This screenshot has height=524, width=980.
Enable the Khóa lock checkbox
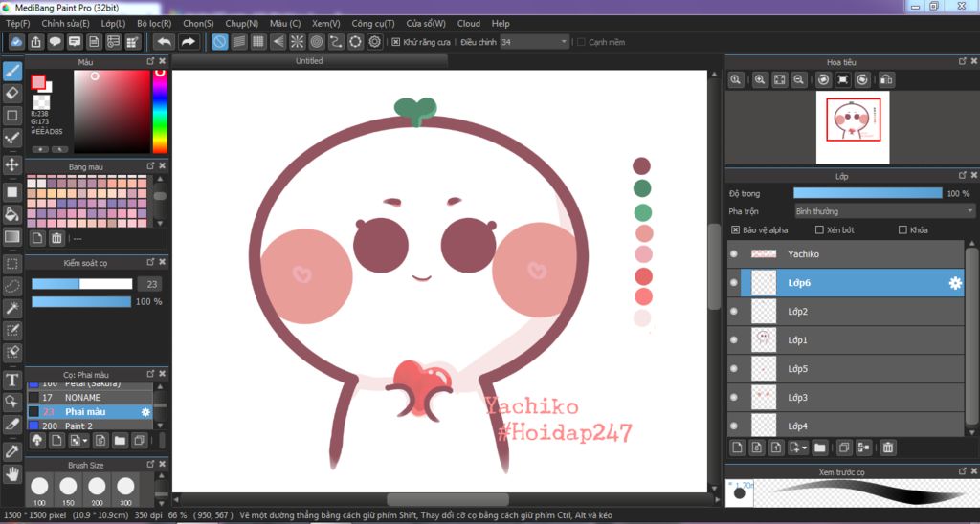click(902, 229)
